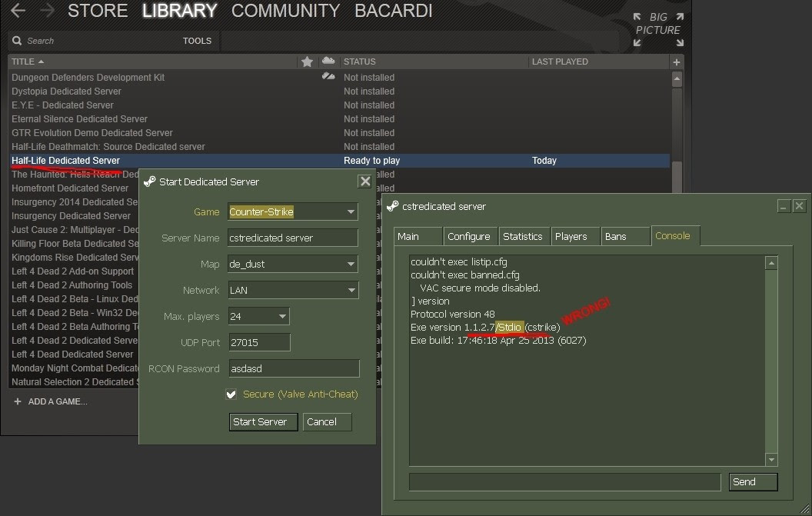Click the Server Name input field

[x=293, y=238]
